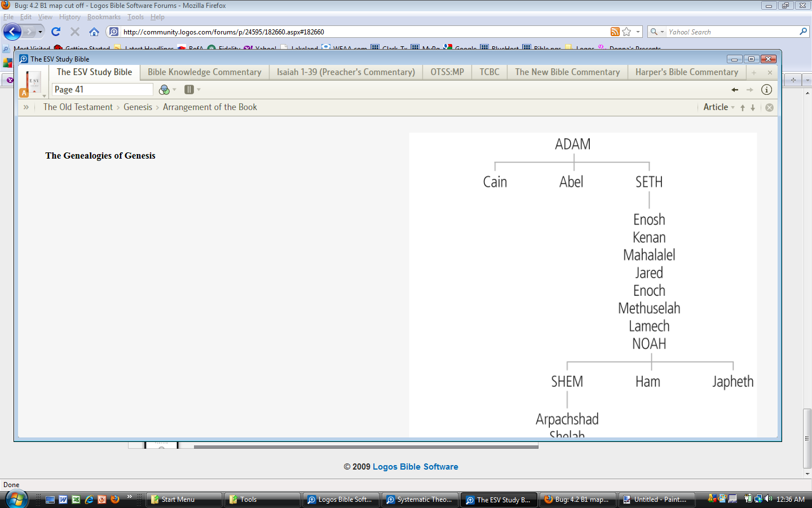Open the Firefox Help menu
Screen dimensions: 812x508
click(x=157, y=17)
